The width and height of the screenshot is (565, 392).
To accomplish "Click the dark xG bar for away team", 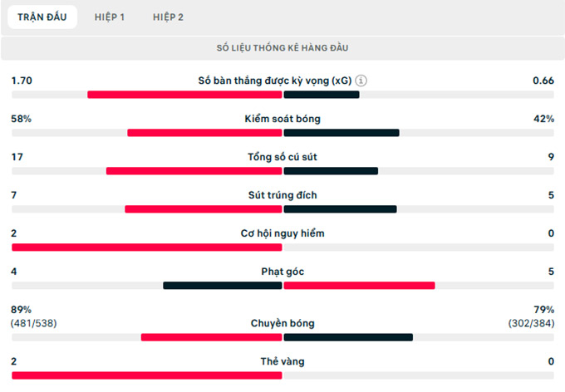I will 322,95.
